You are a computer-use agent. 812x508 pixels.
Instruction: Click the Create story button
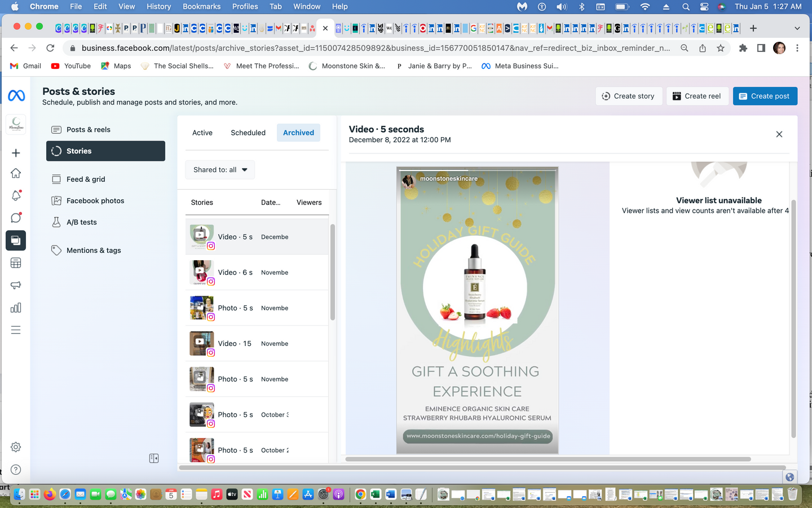[628, 96]
